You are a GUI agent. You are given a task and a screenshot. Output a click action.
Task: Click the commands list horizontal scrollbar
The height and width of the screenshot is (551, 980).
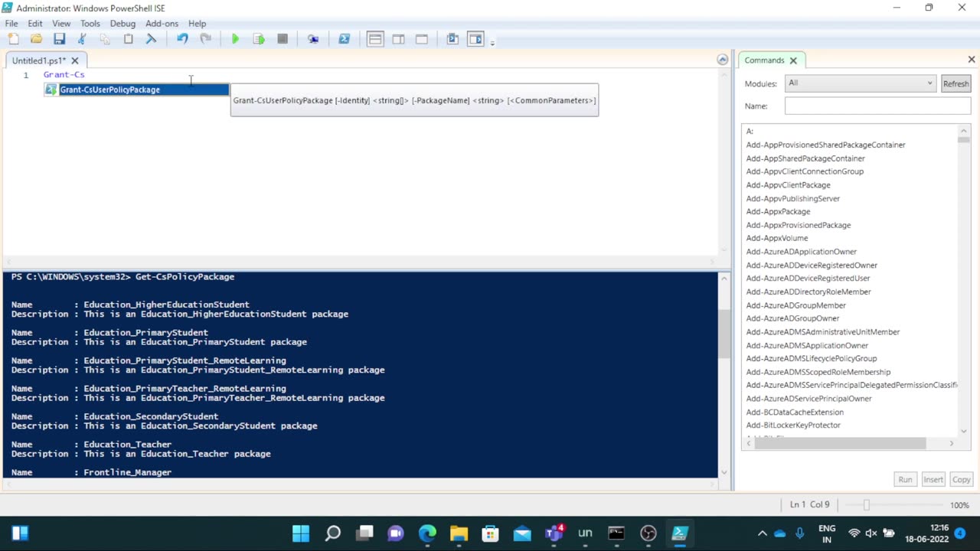click(x=840, y=443)
